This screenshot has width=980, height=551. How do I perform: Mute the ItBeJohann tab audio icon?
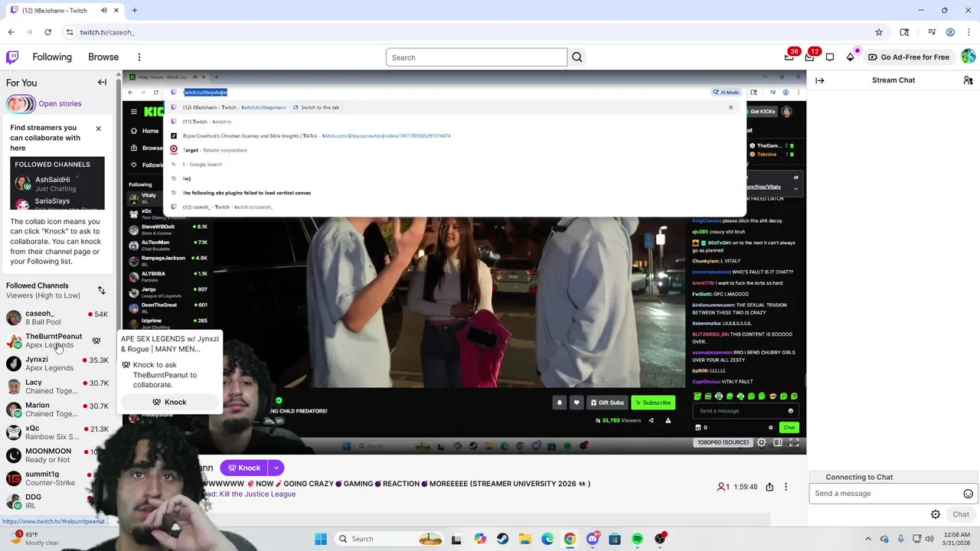click(103, 10)
